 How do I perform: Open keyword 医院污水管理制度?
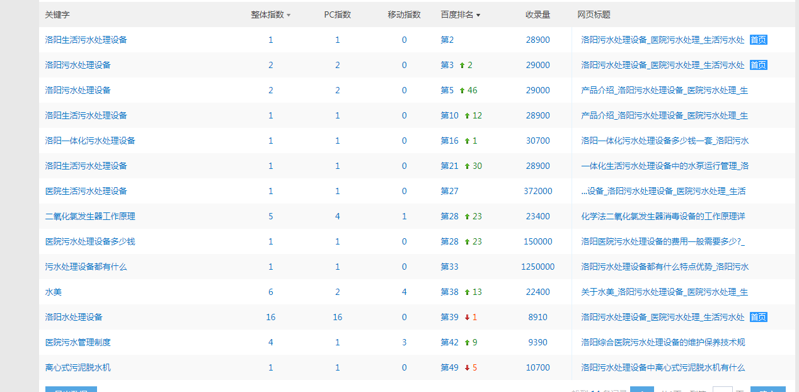point(78,343)
